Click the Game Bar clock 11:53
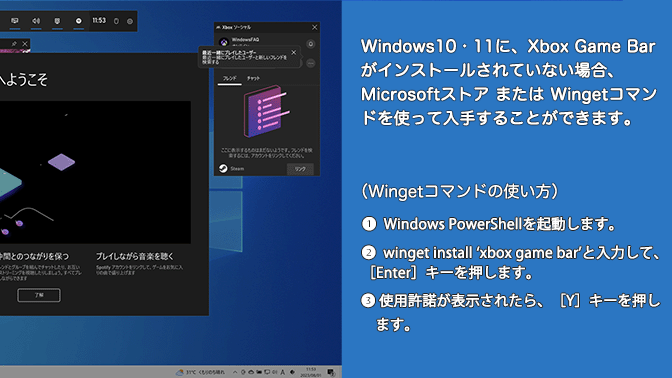 pos(99,21)
